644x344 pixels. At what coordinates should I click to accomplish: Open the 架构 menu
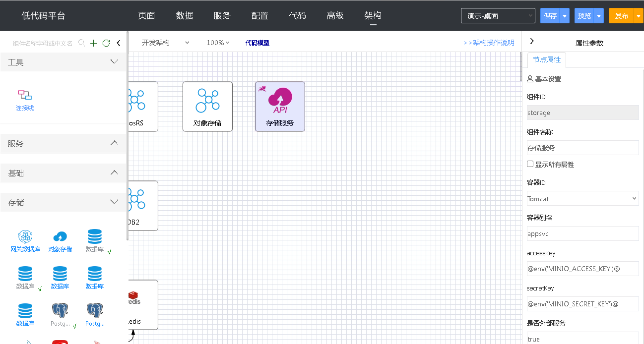(x=373, y=15)
